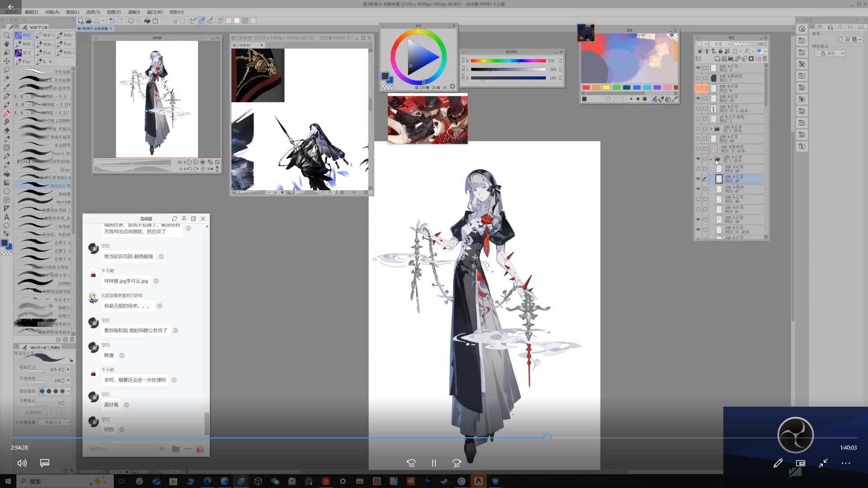Select the Zoom magnifier tool
Image resolution: width=868 pixels, height=488 pixels.
tap(6, 35)
